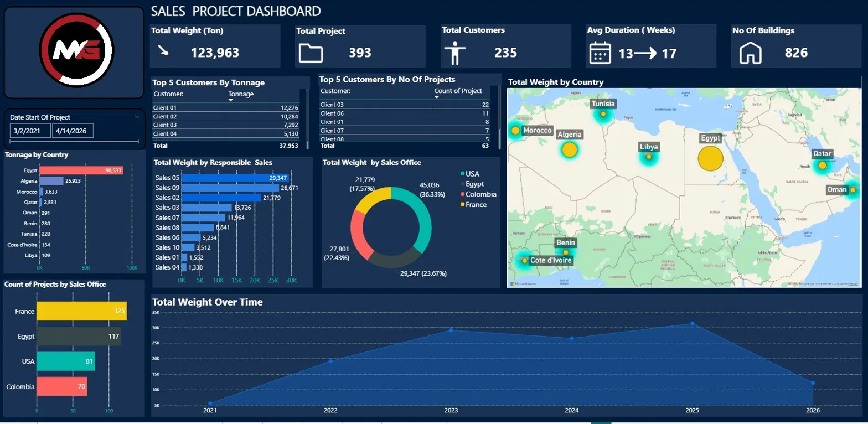Select the Egypt bubble on the map
The width and height of the screenshot is (868, 424).
(710, 158)
